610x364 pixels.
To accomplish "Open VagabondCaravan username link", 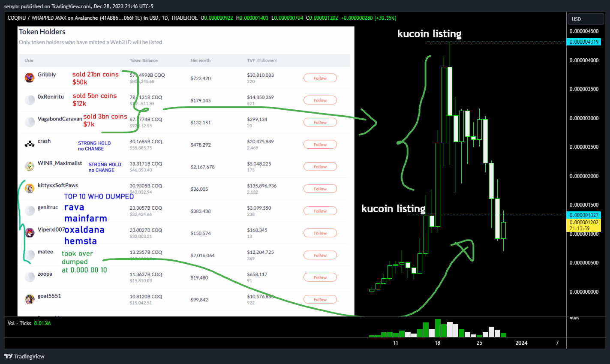I will point(60,119).
